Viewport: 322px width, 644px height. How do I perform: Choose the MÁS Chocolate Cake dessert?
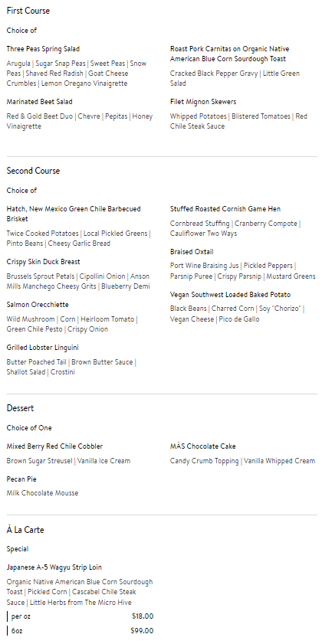202,446
